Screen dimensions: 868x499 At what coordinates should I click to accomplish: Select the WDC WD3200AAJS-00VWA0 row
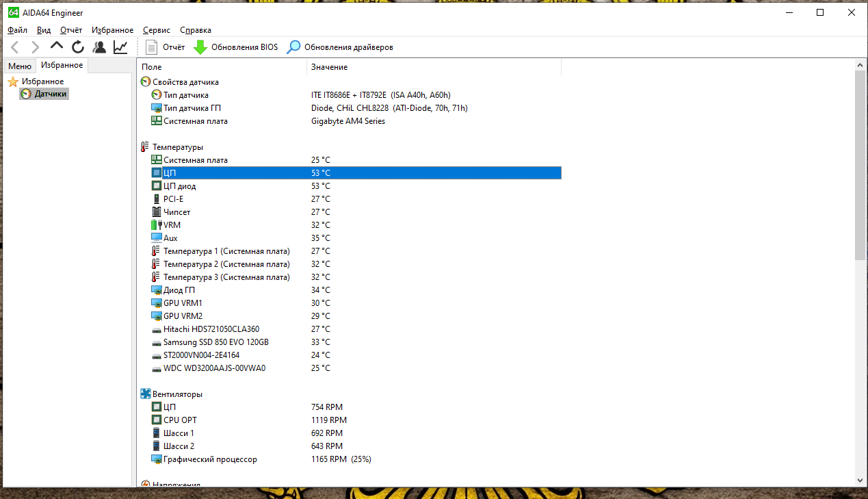[x=356, y=368]
